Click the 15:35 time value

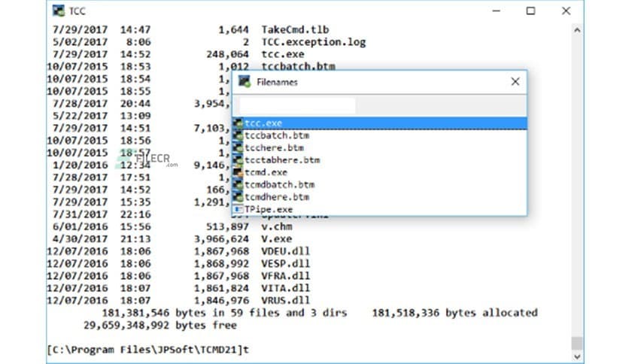[135, 202]
